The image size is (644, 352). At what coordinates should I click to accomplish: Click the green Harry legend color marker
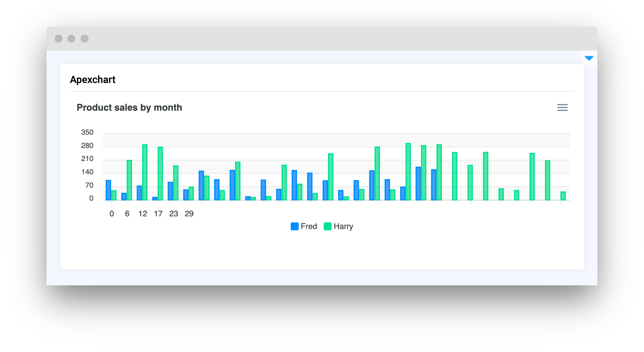pyautogui.click(x=327, y=226)
